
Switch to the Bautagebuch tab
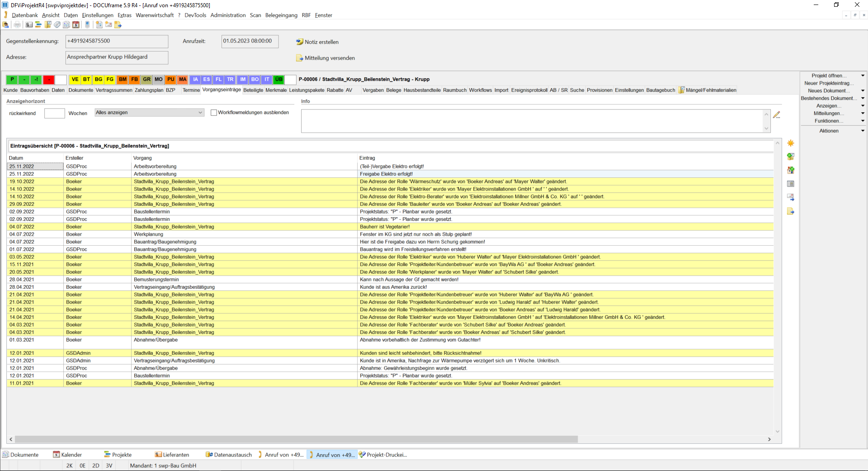click(x=660, y=90)
